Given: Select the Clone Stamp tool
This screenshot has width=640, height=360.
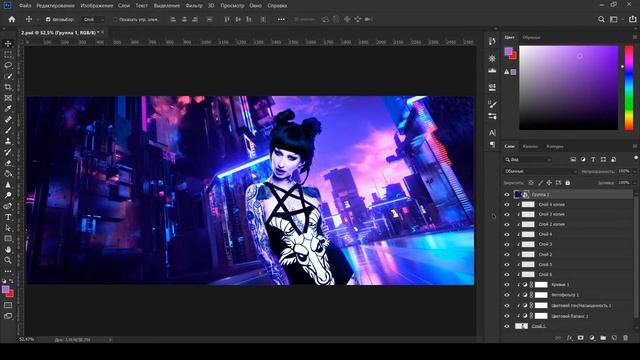Looking at the screenshot, I should tap(8, 141).
